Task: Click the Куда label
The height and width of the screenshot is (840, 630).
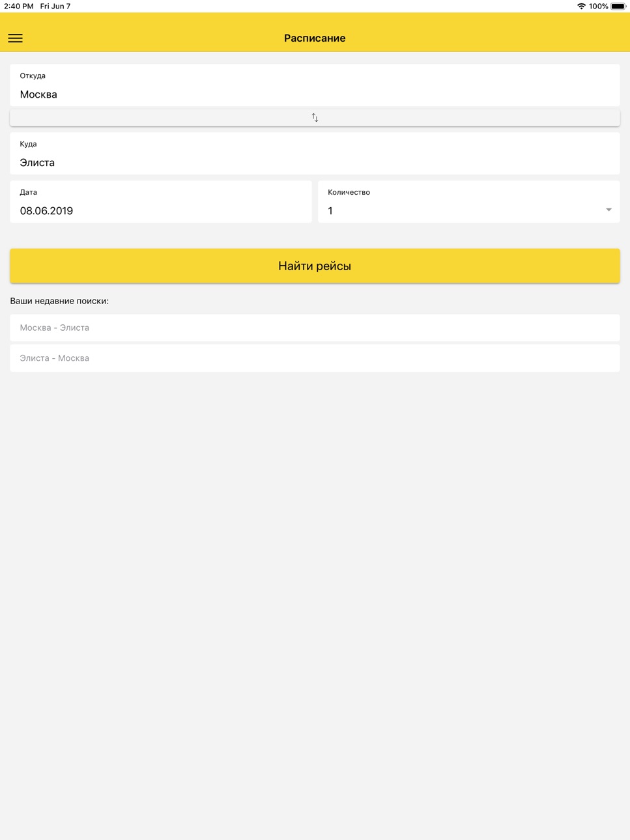Action: tap(28, 144)
